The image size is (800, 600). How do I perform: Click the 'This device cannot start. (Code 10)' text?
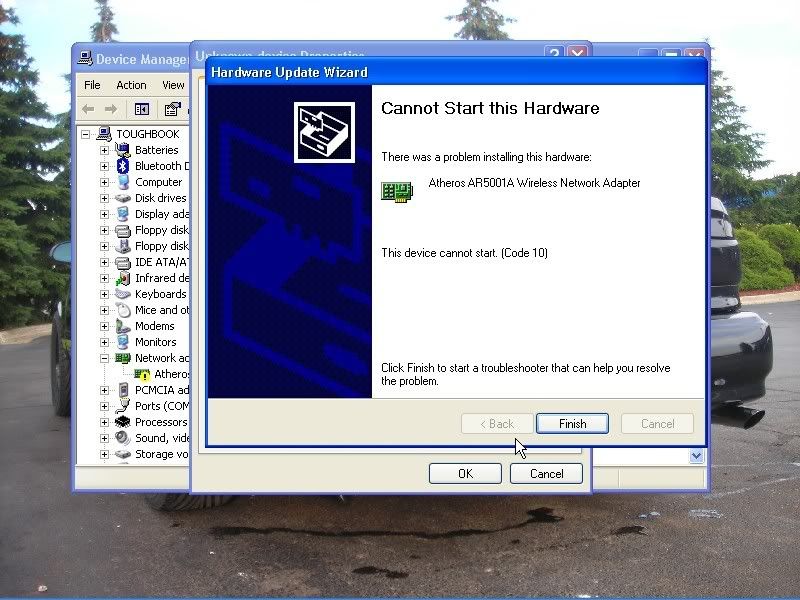click(x=464, y=253)
